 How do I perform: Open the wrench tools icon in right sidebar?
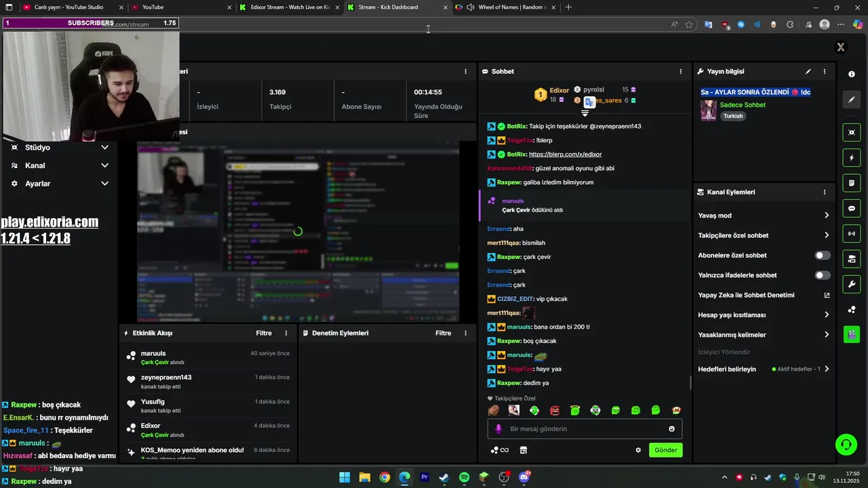[852, 284]
